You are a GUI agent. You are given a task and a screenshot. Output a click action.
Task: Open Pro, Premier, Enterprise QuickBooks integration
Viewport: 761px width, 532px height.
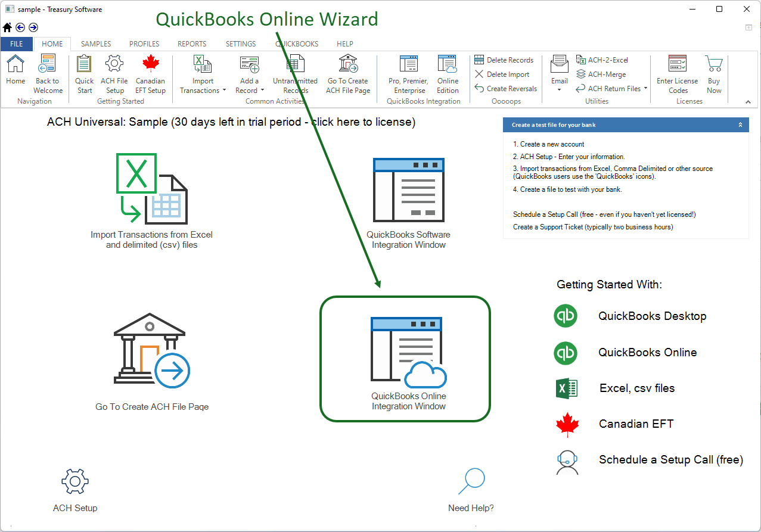pos(409,73)
